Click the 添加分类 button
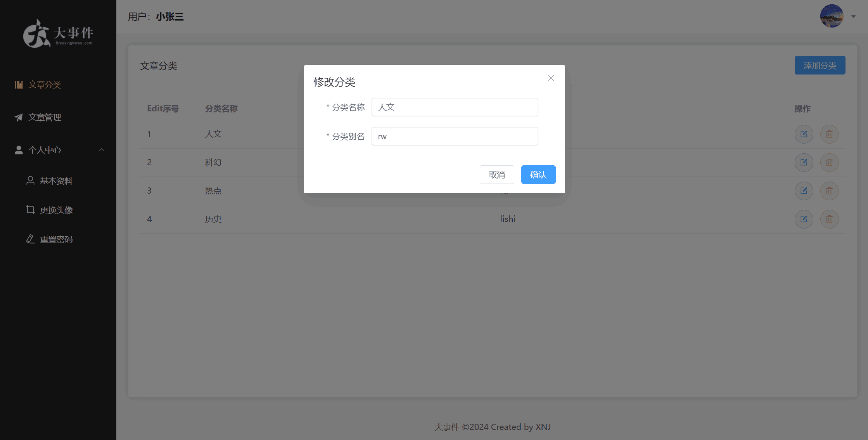 tap(820, 65)
